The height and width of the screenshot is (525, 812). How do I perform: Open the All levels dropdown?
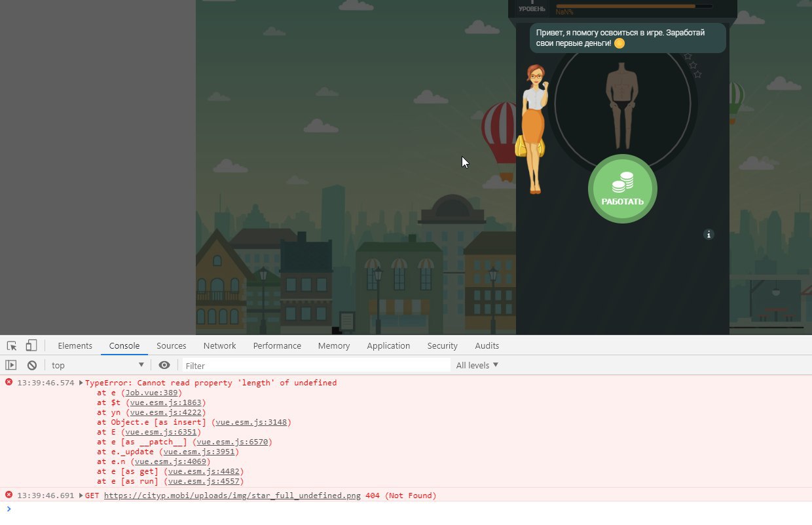pyautogui.click(x=477, y=365)
